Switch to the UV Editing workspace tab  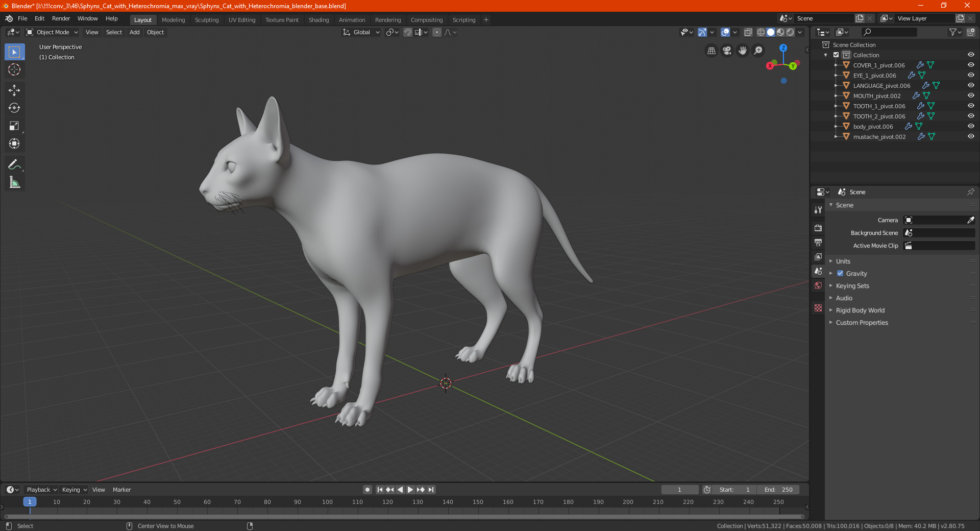(x=242, y=20)
